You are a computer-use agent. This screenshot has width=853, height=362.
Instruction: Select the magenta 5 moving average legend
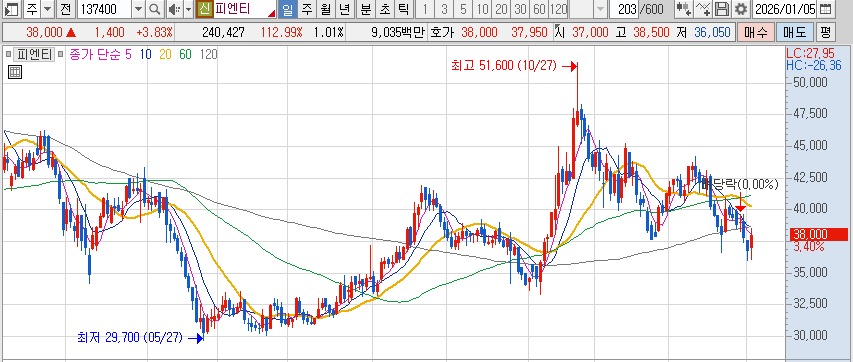[x=128, y=54]
